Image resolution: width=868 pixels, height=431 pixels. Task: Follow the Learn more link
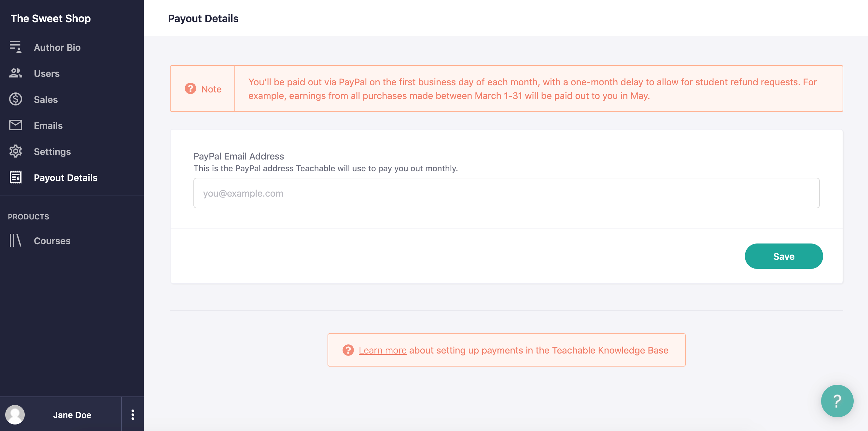click(x=383, y=350)
